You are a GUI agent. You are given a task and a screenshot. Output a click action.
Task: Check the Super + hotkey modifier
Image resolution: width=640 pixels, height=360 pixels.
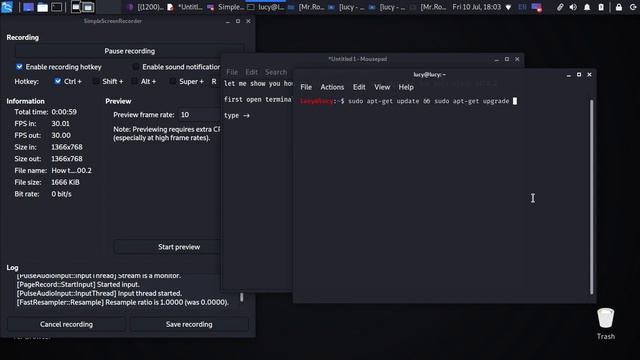click(173, 81)
